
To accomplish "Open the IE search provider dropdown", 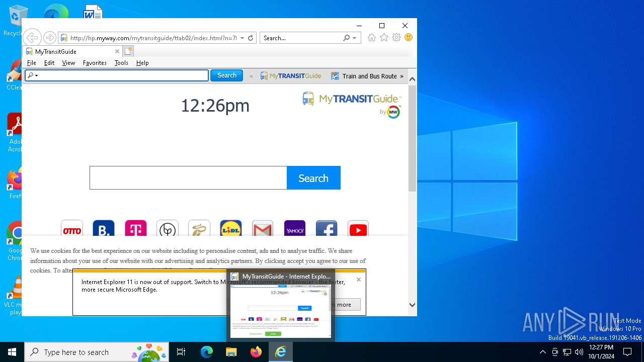I will (x=354, y=38).
